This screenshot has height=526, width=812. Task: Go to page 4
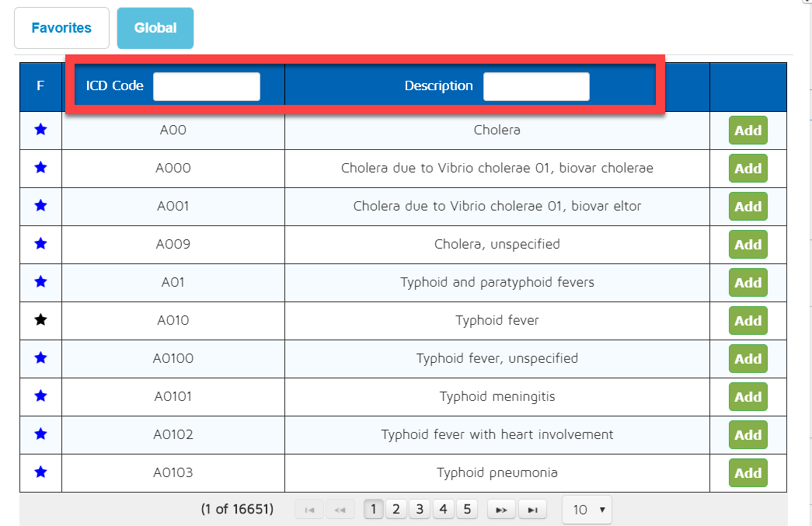click(443, 510)
